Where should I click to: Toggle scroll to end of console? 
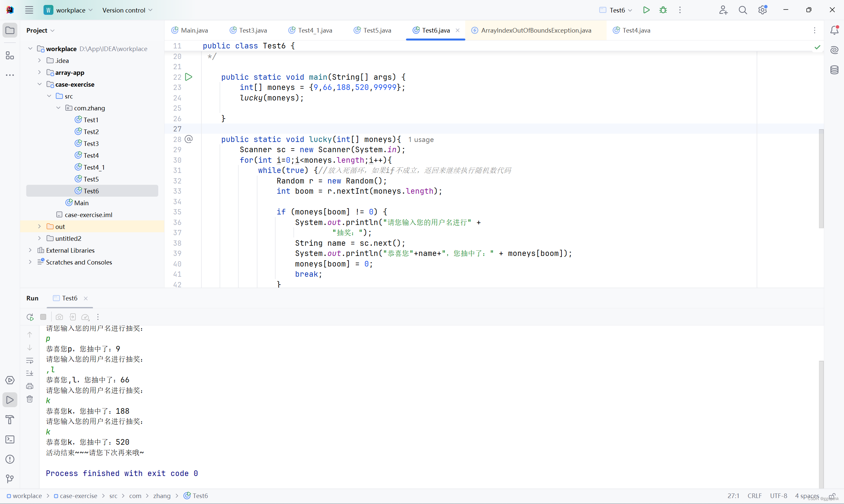(30, 373)
